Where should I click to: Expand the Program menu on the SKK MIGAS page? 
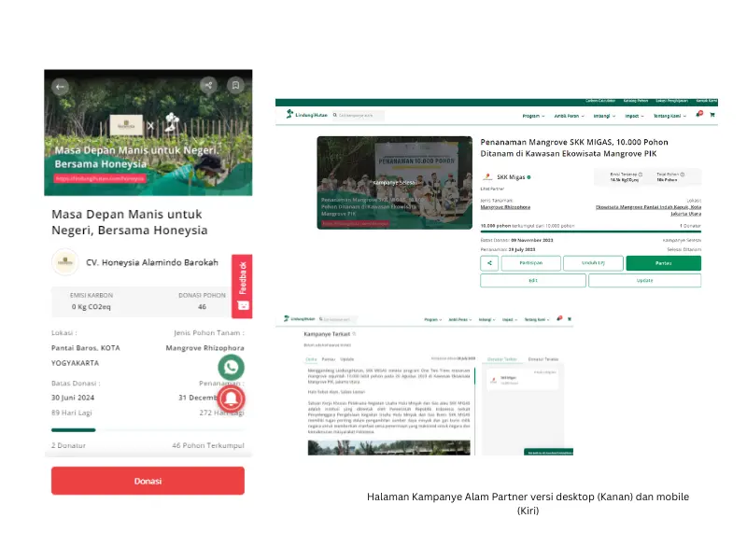click(533, 116)
